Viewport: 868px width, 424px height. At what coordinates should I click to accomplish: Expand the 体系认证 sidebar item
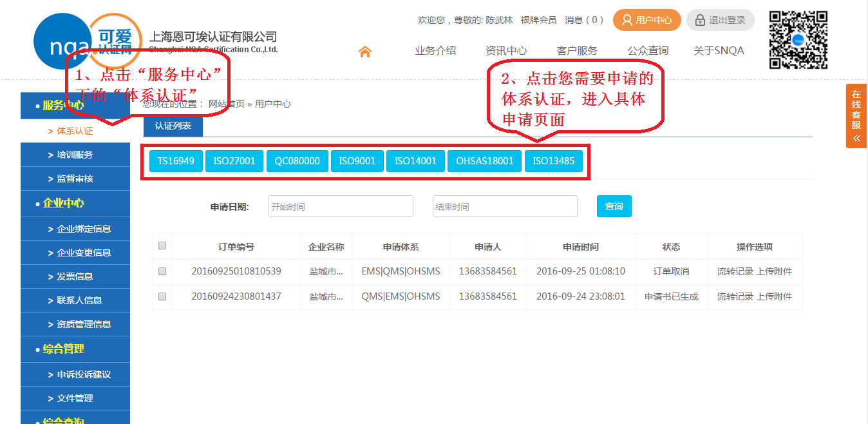point(75,131)
